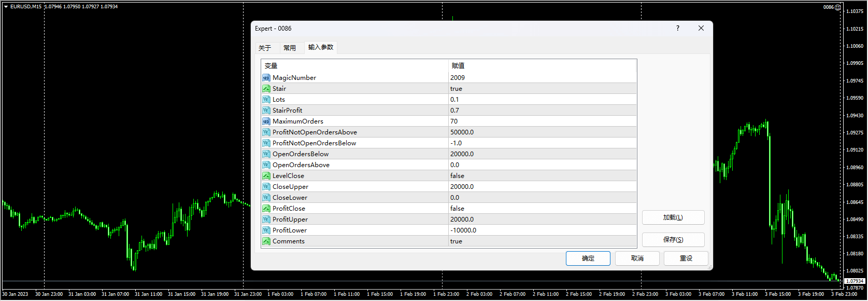
Task: Select the StairProfit value field 0.7
Action: 454,111
